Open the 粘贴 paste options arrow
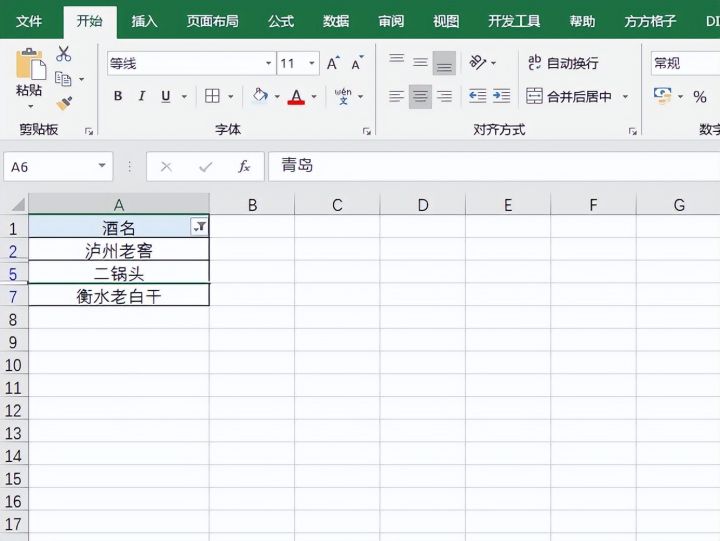This screenshot has height=541, width=720. click(31, 107)
